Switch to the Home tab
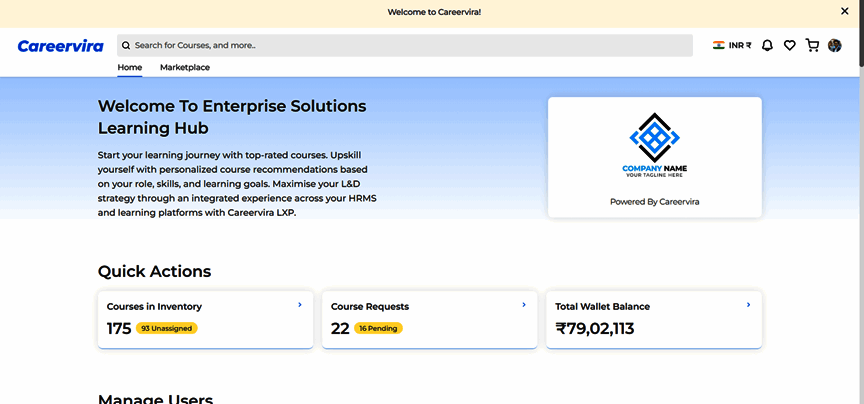864x404 pixels. pos(130,68)
